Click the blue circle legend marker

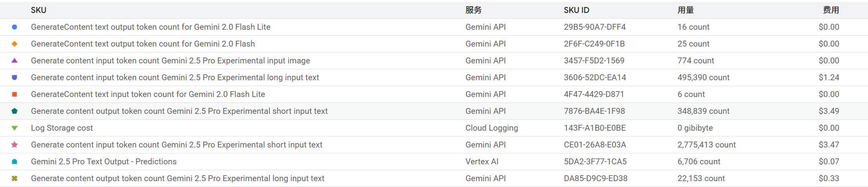(14, 27)
